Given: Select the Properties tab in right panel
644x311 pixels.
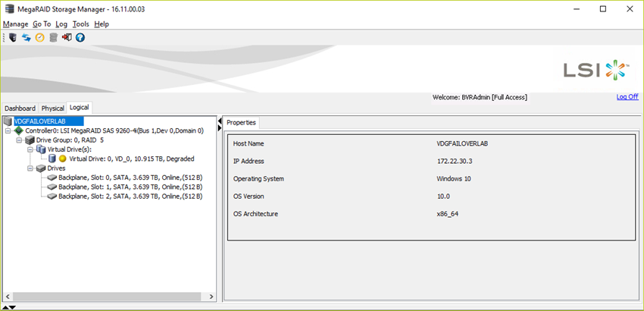Looking at the screenshot, I should [242, 122].
